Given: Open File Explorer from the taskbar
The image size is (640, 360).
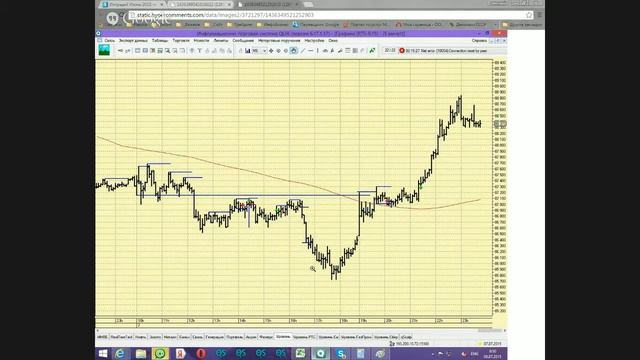Looking at the screenshot, I should [141, 353].
